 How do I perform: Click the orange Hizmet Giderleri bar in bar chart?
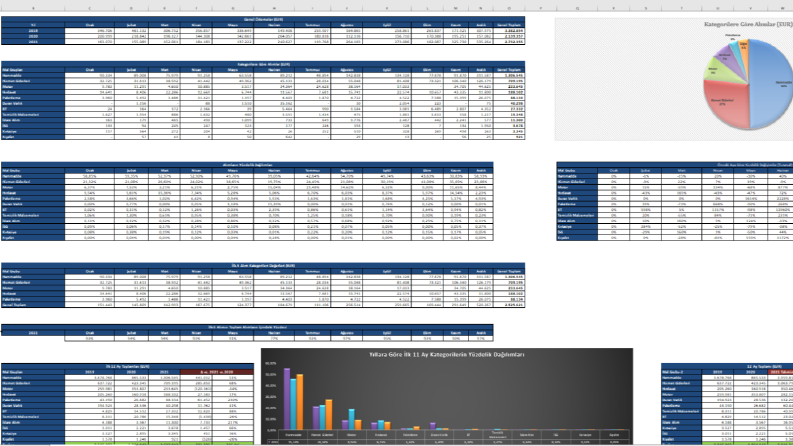pyautogui.click(x=329, y=415)
